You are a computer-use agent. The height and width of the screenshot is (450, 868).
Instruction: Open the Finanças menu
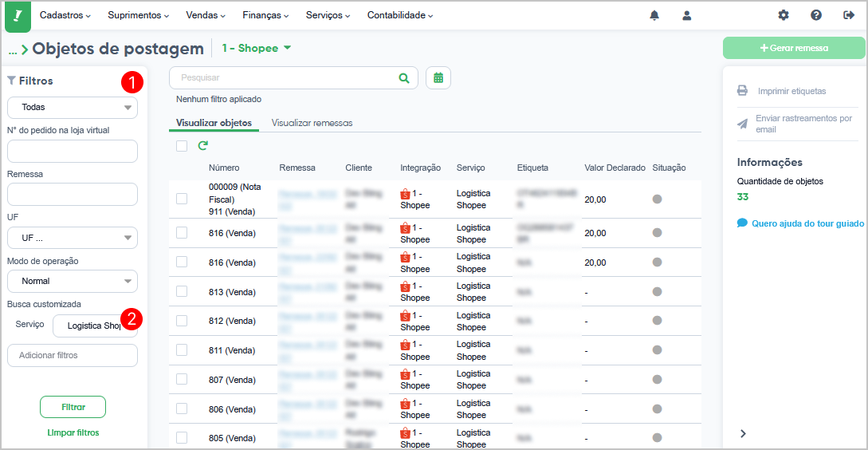tap(265, 15)
